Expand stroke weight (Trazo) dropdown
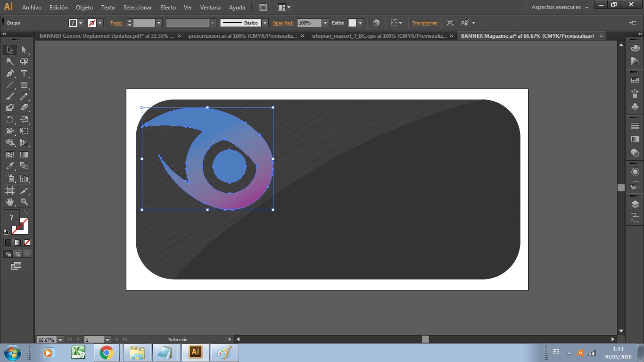This screenshot has height=362, width=644. [x=159, y=23]
